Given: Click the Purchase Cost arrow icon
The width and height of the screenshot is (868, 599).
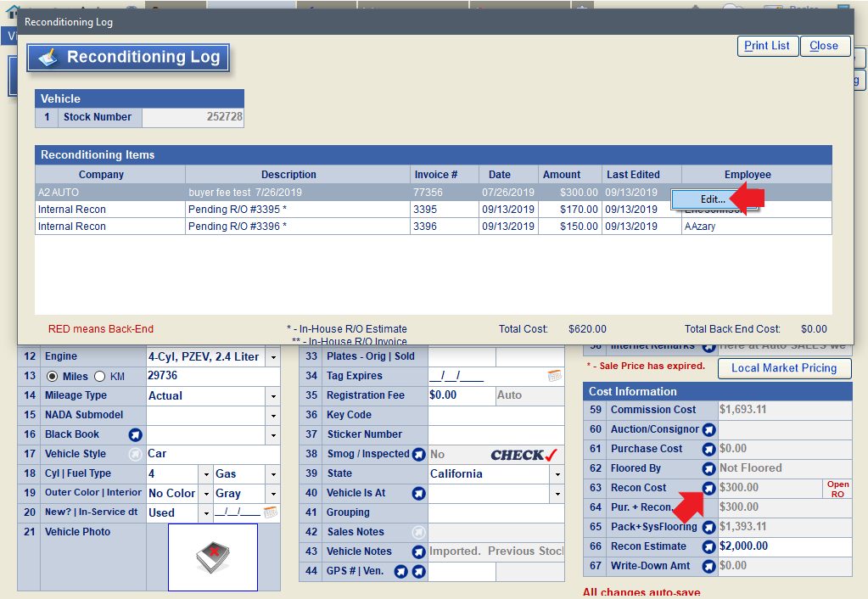Looking at the screenshot, I should tap(708, 449).
